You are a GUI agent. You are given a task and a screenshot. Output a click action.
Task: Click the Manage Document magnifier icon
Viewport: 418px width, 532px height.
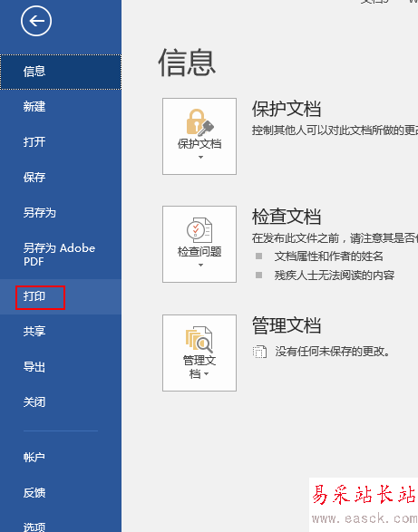(199, 339)
